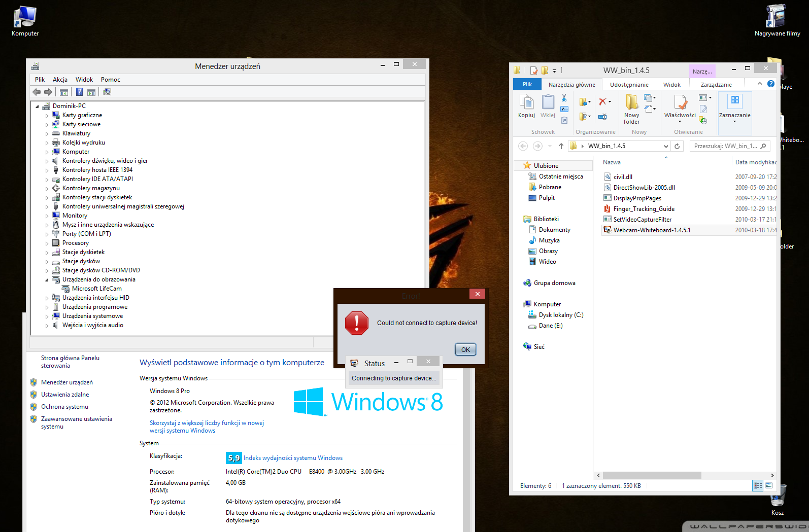Open the Właściwości icon in the ribbon
The height and width of the screenshot is (532, 809).
[680, 102]
